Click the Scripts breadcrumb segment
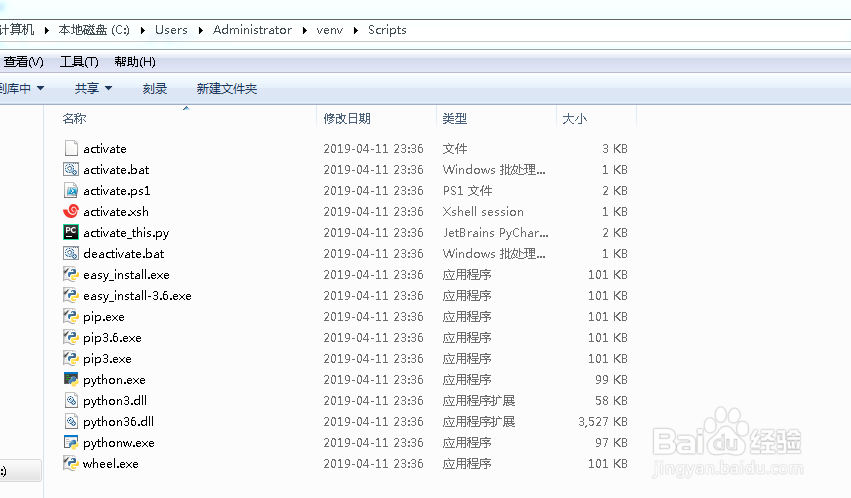851x498 pixels. tap(387, 30)
